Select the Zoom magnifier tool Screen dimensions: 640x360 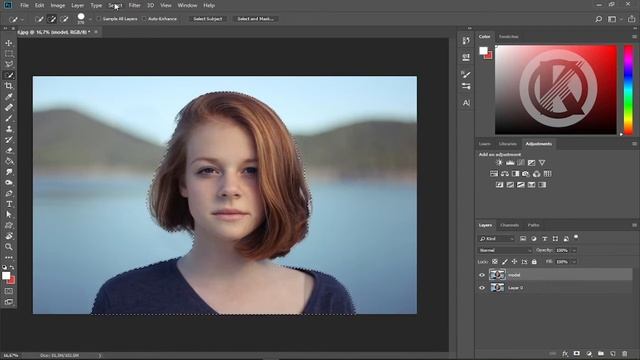(9, 247)
